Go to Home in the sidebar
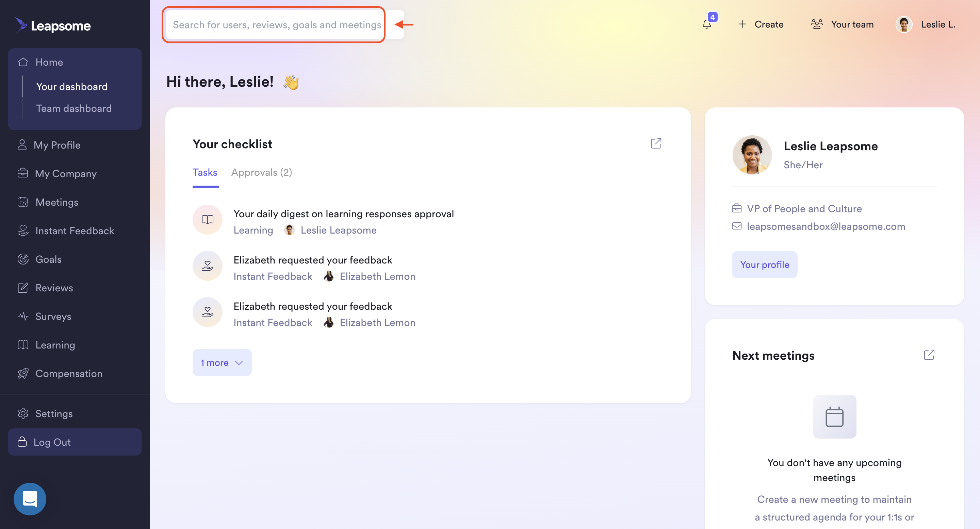 (49, 62)
